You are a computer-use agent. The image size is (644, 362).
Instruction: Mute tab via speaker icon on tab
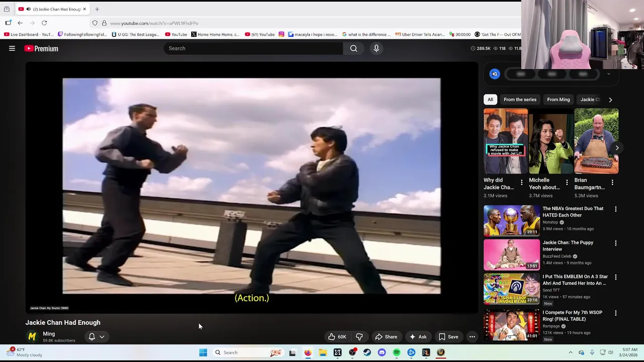28,9
